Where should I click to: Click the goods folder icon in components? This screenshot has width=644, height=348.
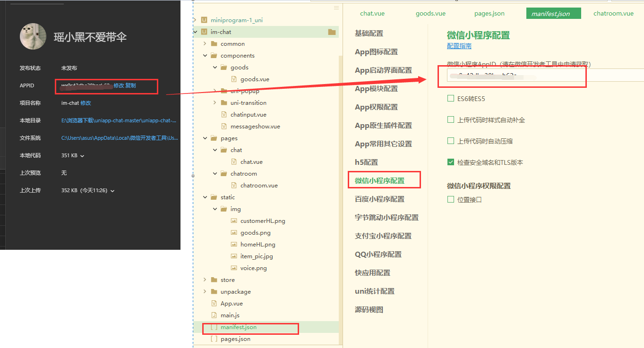tap(223, 67)
